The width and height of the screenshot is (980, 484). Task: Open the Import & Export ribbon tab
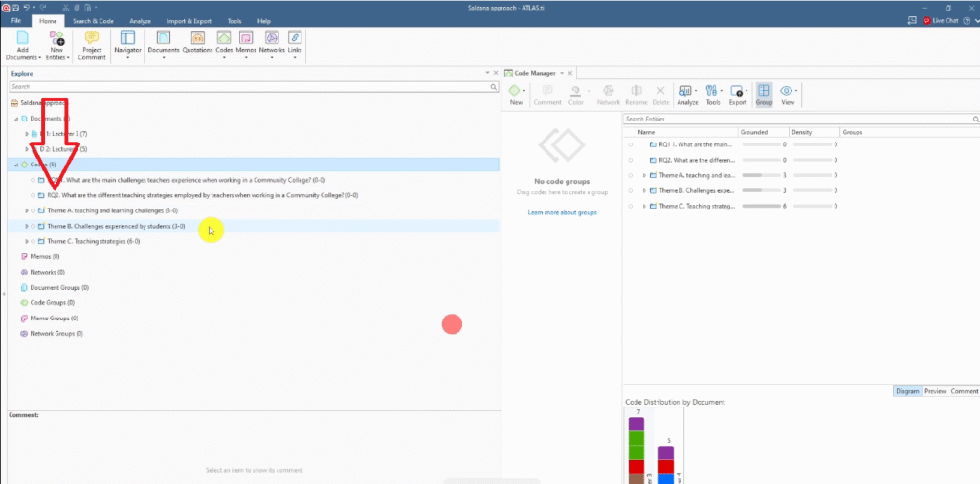pyautogui.click(x=189, y=20)
